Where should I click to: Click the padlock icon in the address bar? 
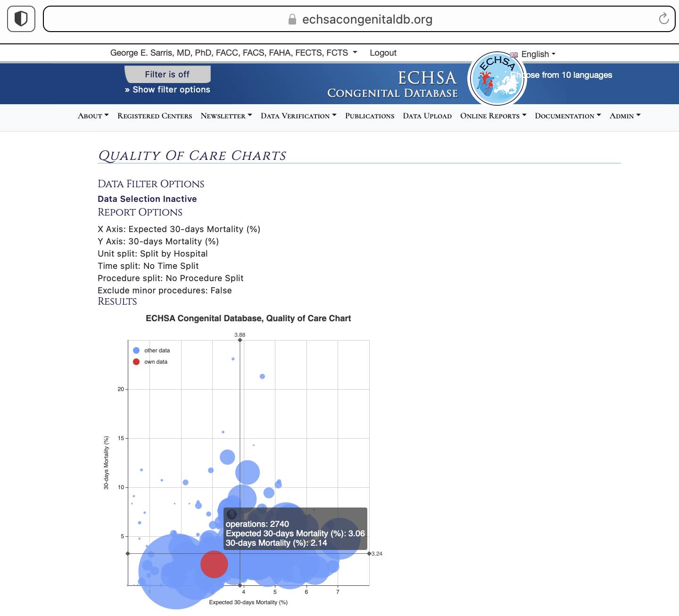click(x=292, y=19)
